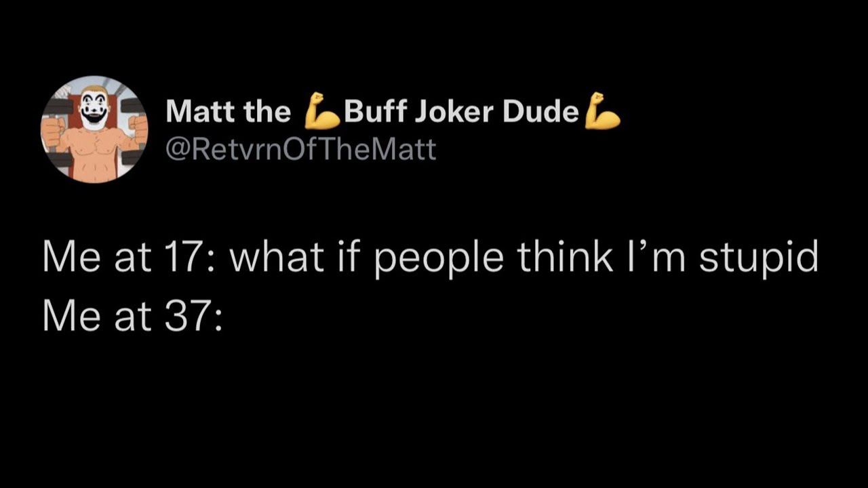Click the word "stupid" in the tweet

coord(758,258)
